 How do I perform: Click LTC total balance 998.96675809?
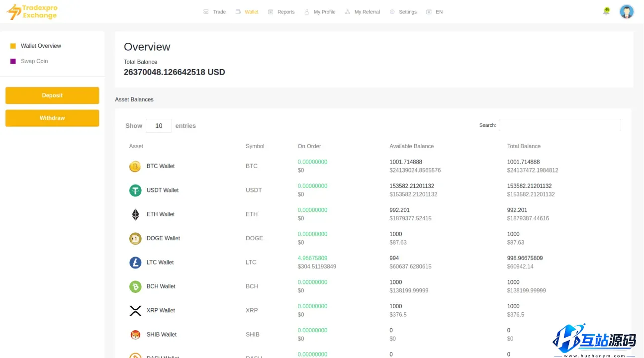[525, 258]
